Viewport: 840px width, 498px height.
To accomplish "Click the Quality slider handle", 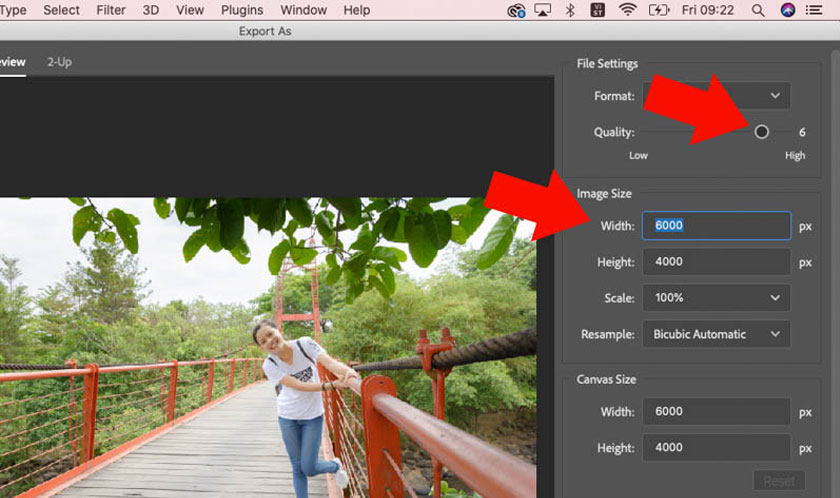I will [761, 132].
